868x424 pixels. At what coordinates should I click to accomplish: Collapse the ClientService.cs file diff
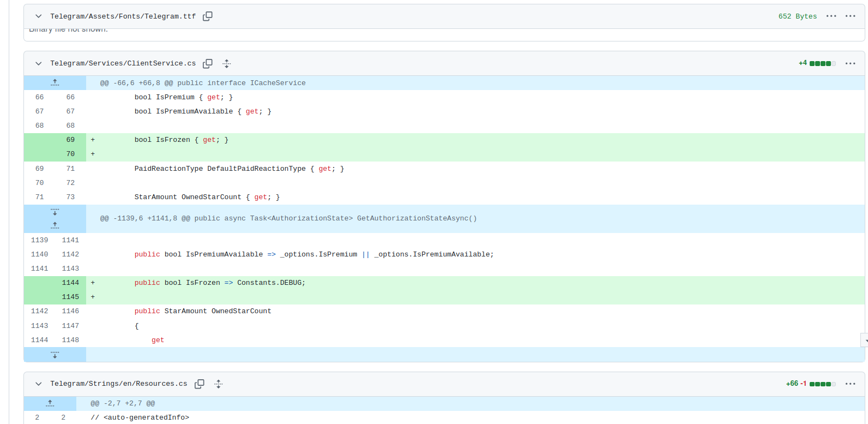(x=39, y=64)
